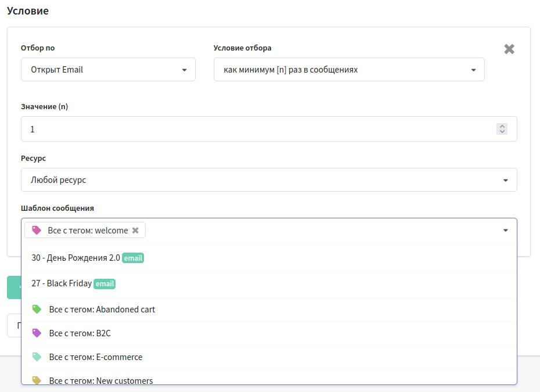Click the purple B2C tag icon
This screenshot has height=392, width=540.
37,333
